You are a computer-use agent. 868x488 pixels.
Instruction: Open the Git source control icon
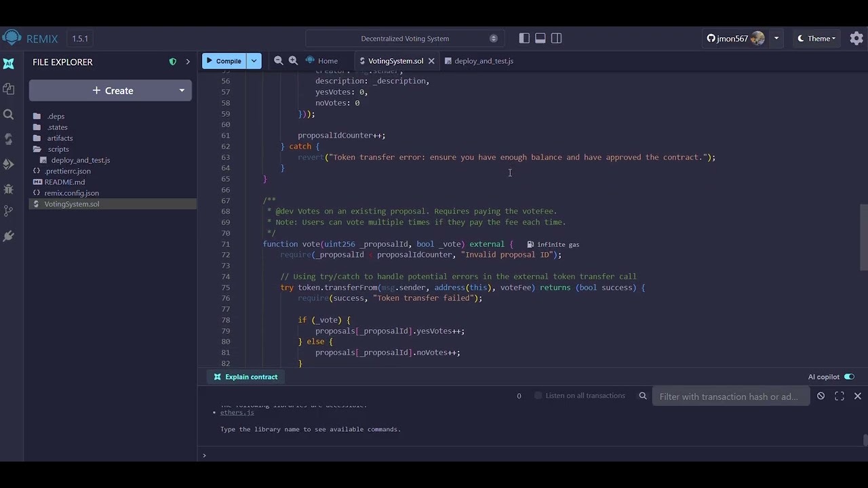[9, 211]
